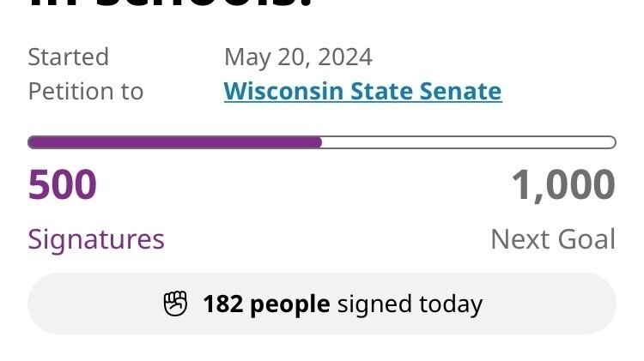644x361 pixels.
Task: Click the Petition to label
Action: (x=86, y=91)
